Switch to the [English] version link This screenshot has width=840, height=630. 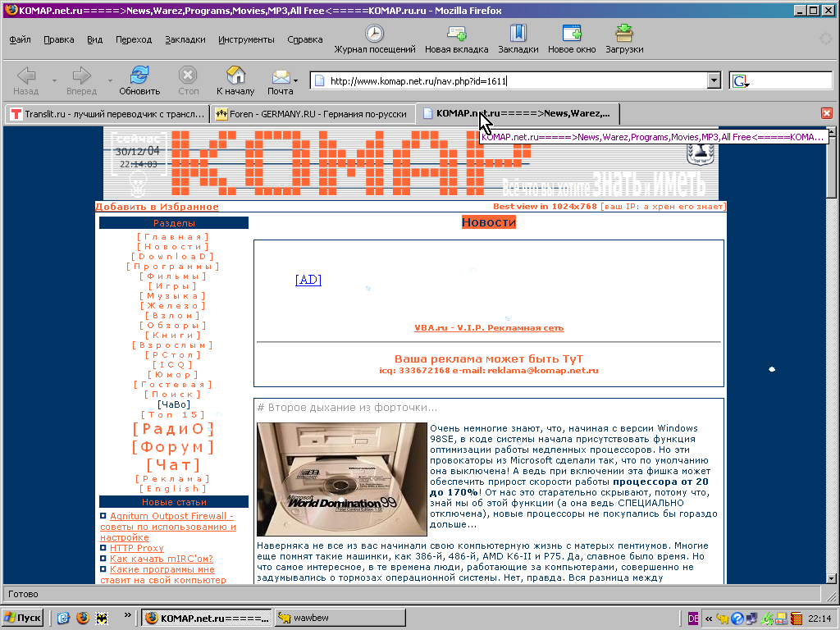172,489
